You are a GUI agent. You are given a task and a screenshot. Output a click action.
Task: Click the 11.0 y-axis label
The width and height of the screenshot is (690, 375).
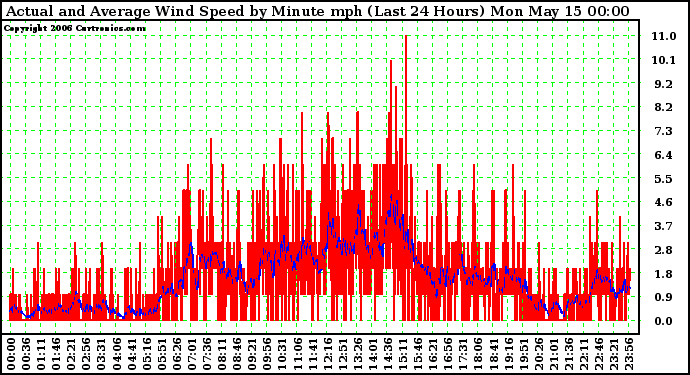click(664, 36)
